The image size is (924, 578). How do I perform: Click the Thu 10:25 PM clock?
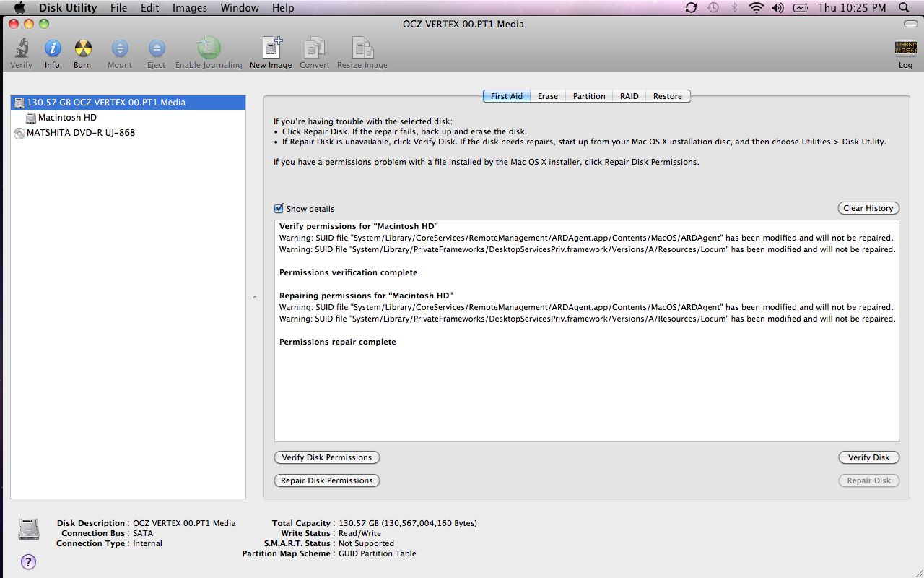852,8
